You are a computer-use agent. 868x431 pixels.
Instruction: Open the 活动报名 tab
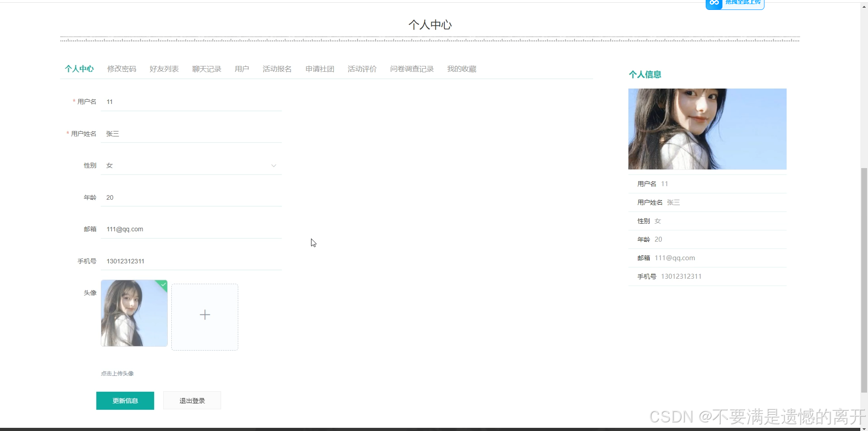tap(277, 69)
